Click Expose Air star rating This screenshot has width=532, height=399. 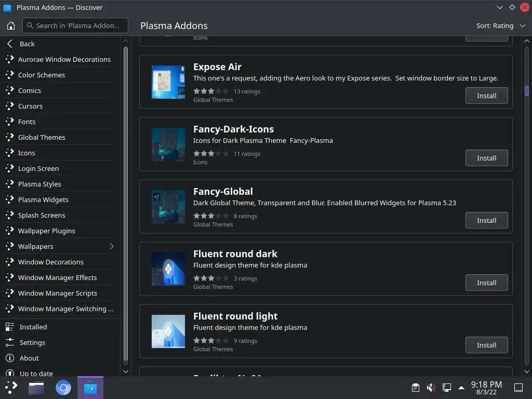[211, 91]
